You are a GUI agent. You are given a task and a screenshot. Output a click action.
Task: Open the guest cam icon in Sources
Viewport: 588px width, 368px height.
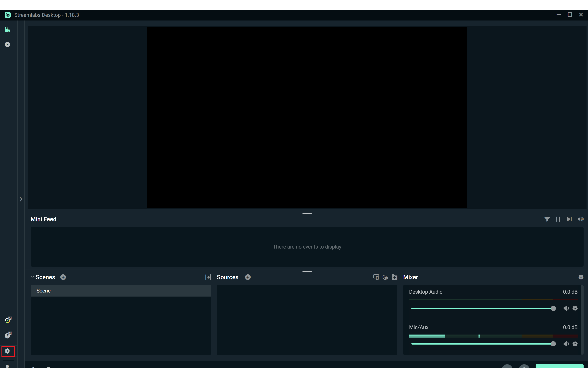385,277
